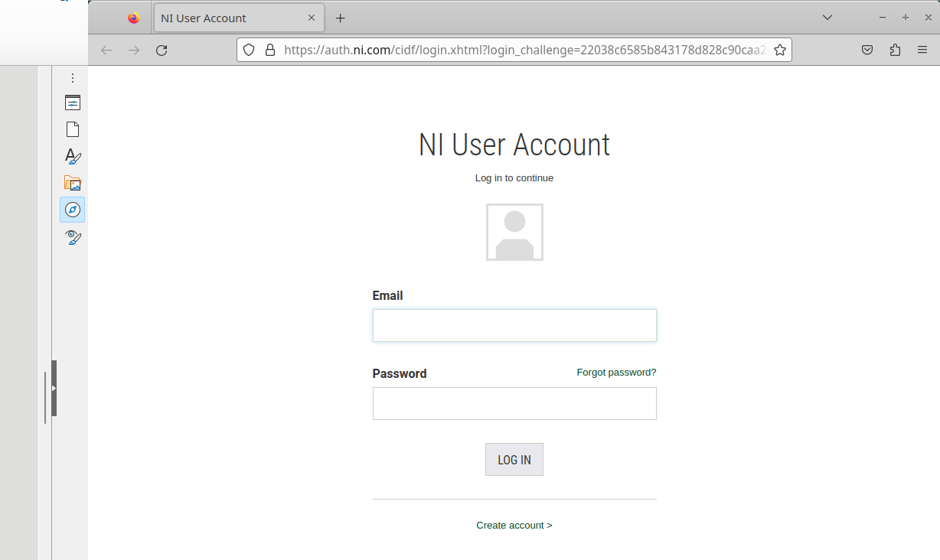Open the Extensions puzzle icon
940x560 pixels.
pos(895,50)
